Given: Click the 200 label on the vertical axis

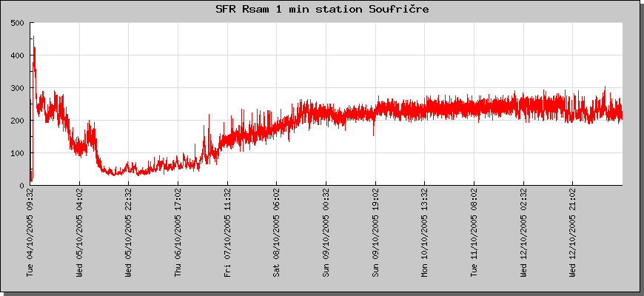Looking at the screenshot, I should 17,121.
